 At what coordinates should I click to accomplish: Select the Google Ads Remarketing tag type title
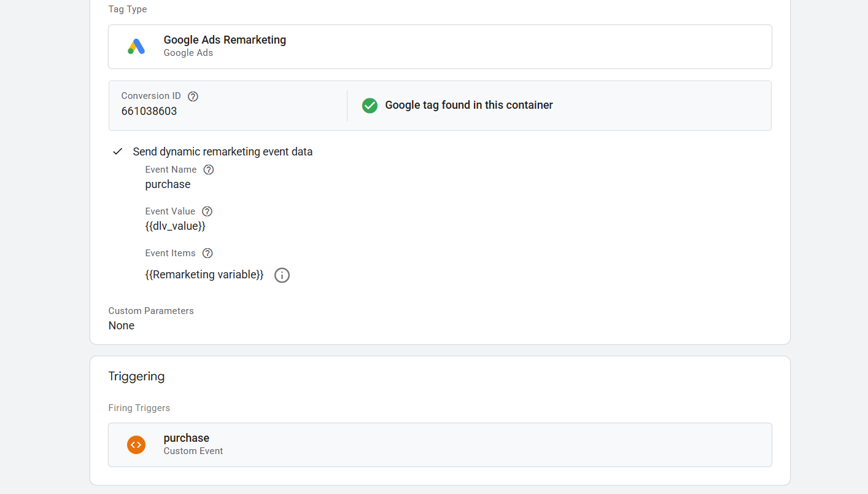pyautogui.click(x=225, y=40)
